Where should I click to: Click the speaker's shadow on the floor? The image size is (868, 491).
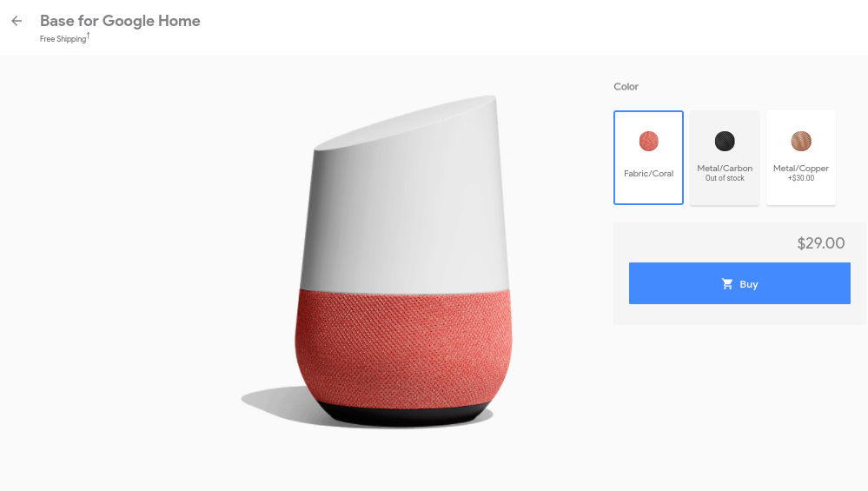pos(274,401)
